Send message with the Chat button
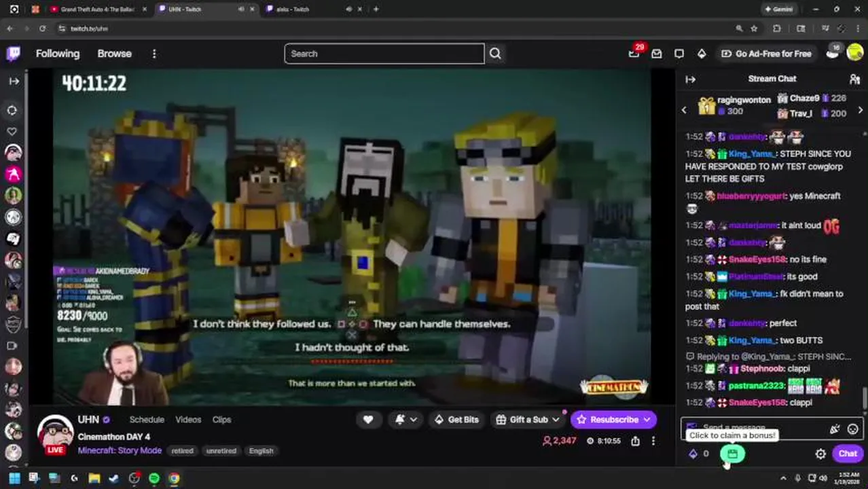 (848, 454)
